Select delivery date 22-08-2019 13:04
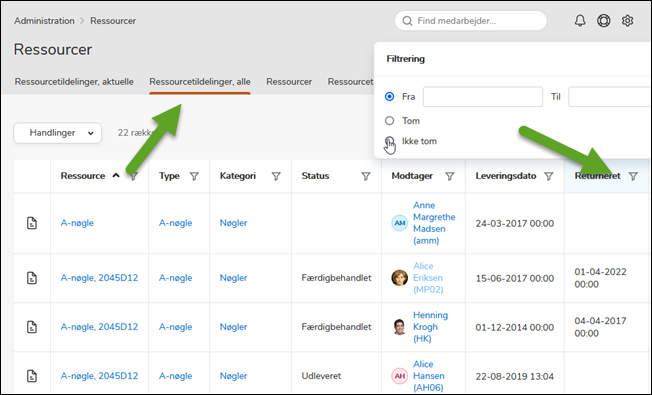 click(515, 376)
